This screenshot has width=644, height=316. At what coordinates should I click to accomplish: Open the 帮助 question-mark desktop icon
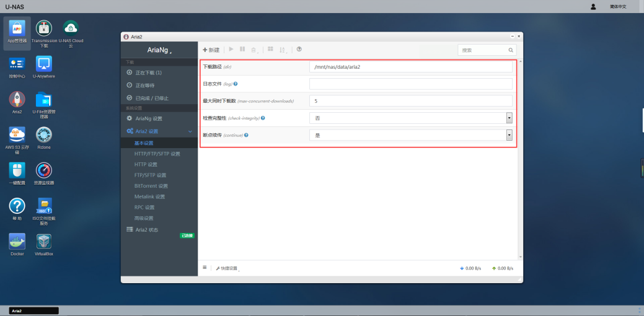(17, 209)
